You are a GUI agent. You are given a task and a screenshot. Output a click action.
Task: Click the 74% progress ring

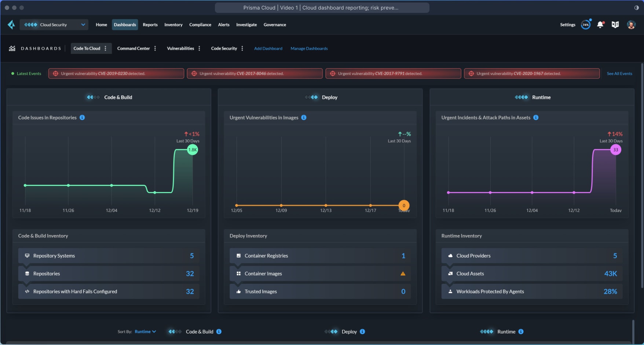pos(586,25)
